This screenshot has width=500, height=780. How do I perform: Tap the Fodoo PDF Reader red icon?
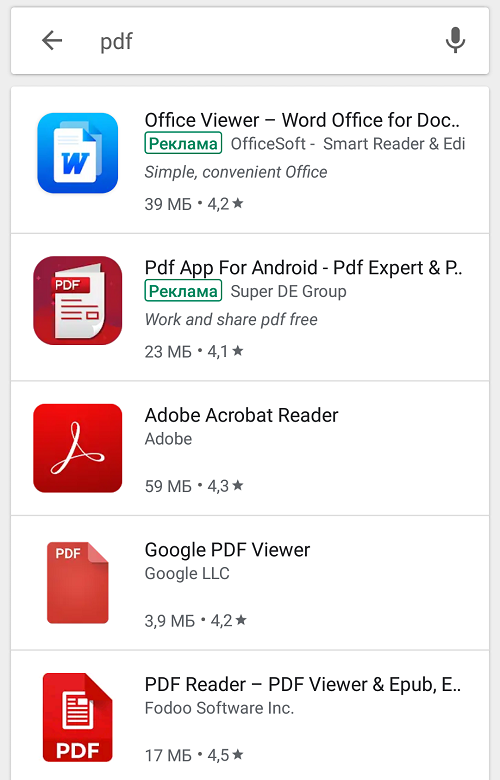[x=78, y=717]
